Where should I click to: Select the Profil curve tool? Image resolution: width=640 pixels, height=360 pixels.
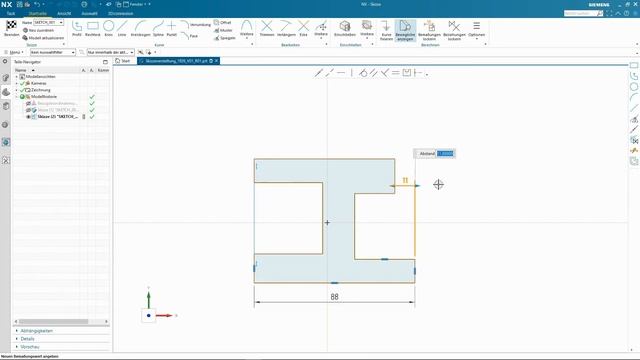(x=77, y=29)
